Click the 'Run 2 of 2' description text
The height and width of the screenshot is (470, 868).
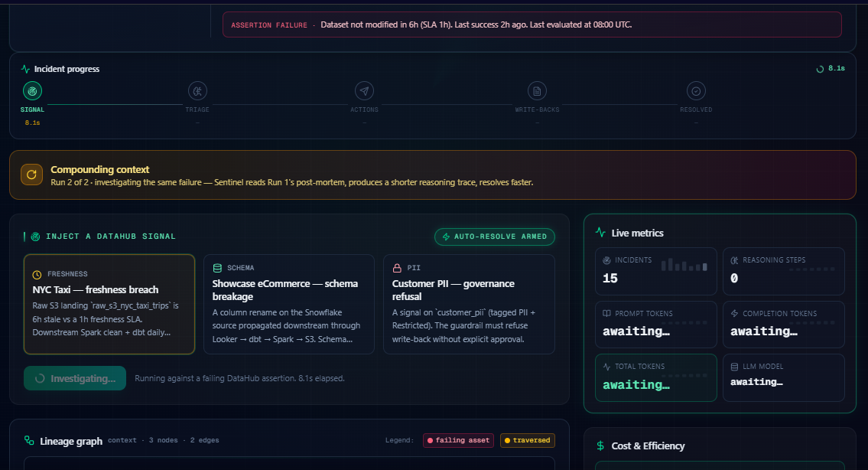(291, 182)
